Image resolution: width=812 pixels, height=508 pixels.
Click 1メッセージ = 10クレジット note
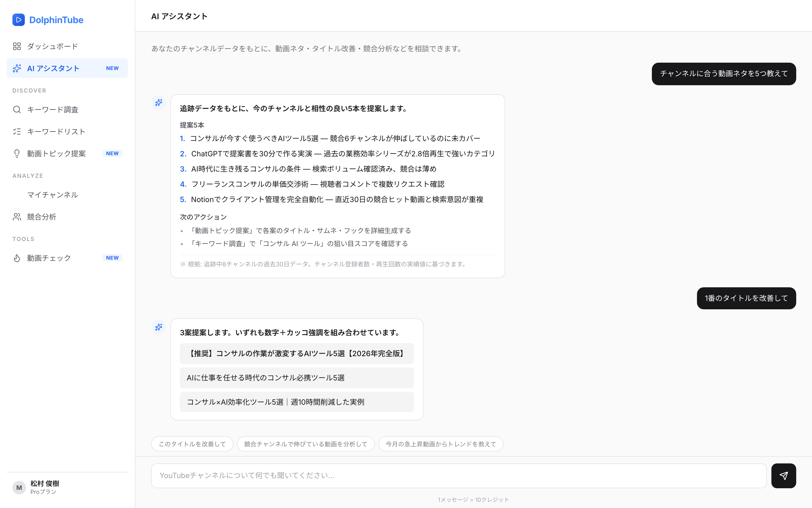(473, 500)
